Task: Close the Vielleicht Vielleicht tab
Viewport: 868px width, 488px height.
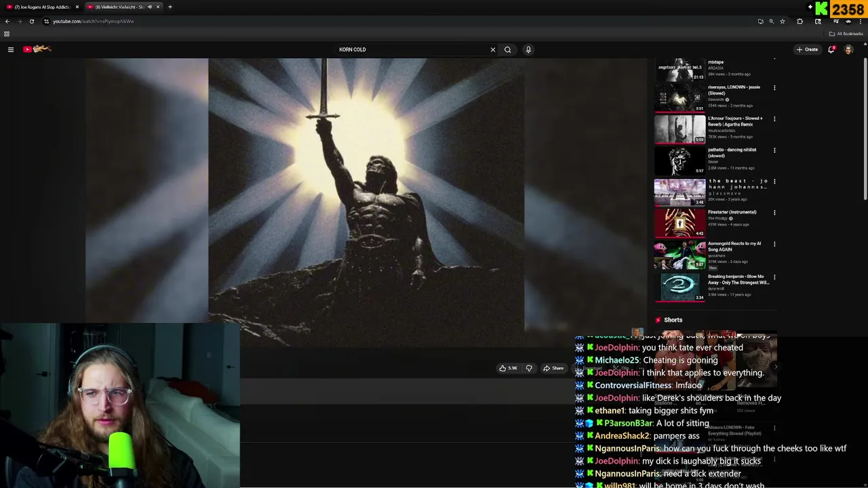Action: tap(158, 7)
